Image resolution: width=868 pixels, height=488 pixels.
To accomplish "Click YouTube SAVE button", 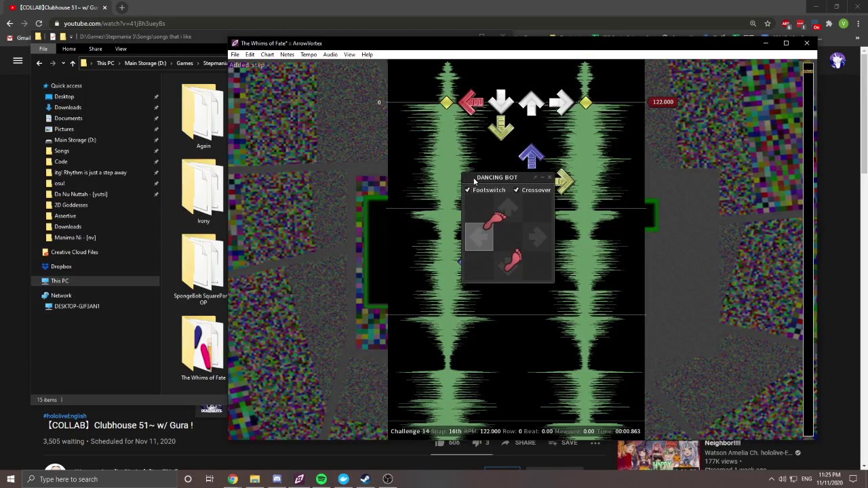I will click(564, 443).
